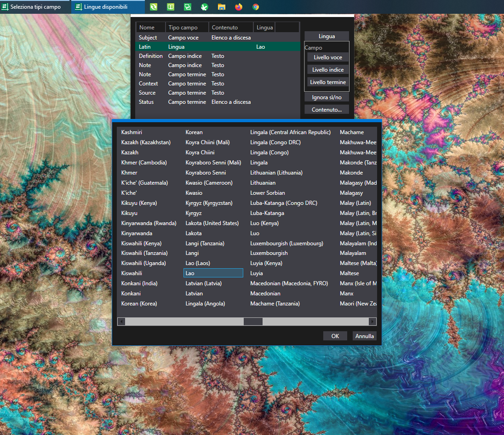Select Lower Sorbian language
The width and height of the screenshot is (504, 435).
(268, 192)
